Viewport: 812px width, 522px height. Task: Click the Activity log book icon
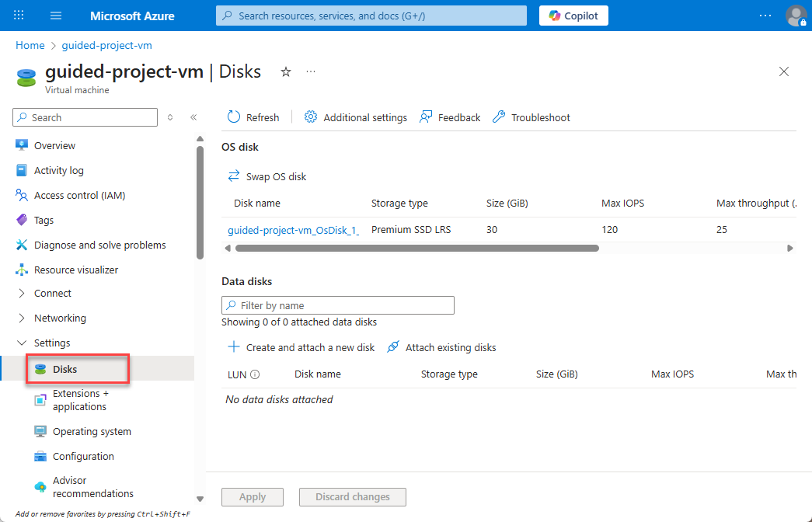tap(21, 170)
